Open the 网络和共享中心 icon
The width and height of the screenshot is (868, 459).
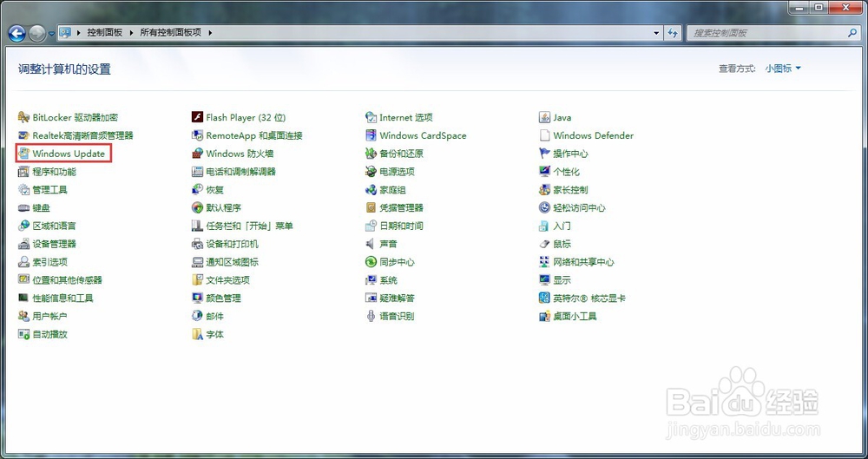[544, 262]
